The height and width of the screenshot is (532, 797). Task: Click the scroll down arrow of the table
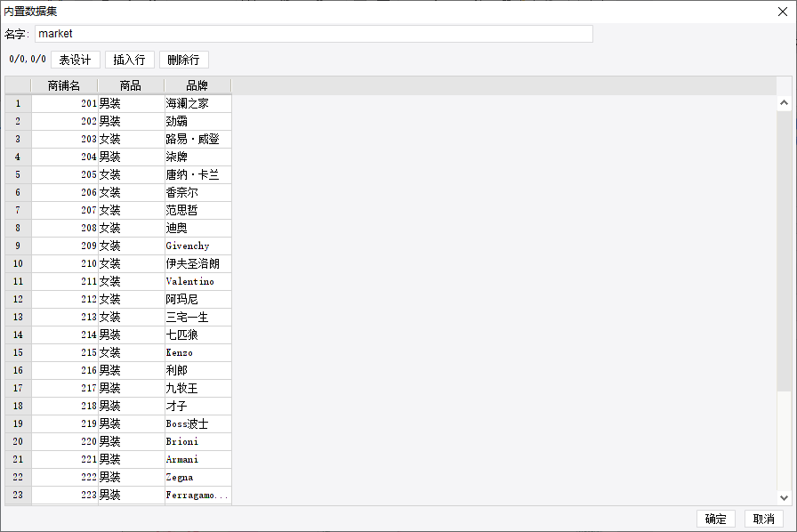click(784, 498)
